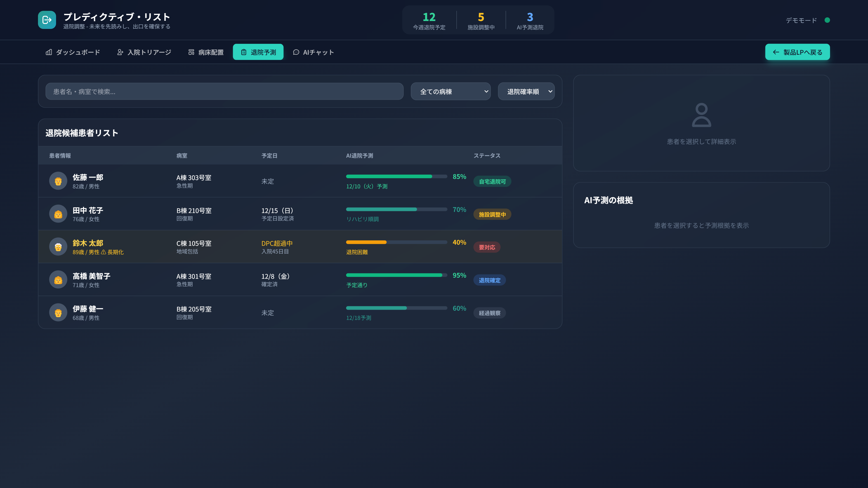Screen dimensions: 868x488
Task: Open the AIチャット tab
Action: pos(313,52)
